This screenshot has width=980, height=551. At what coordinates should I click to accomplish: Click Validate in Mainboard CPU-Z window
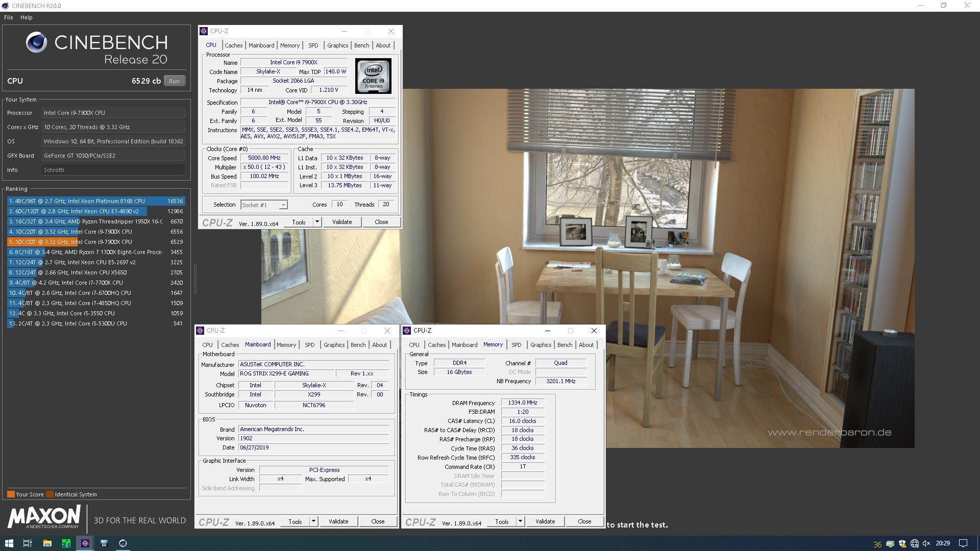coord(338,521)
